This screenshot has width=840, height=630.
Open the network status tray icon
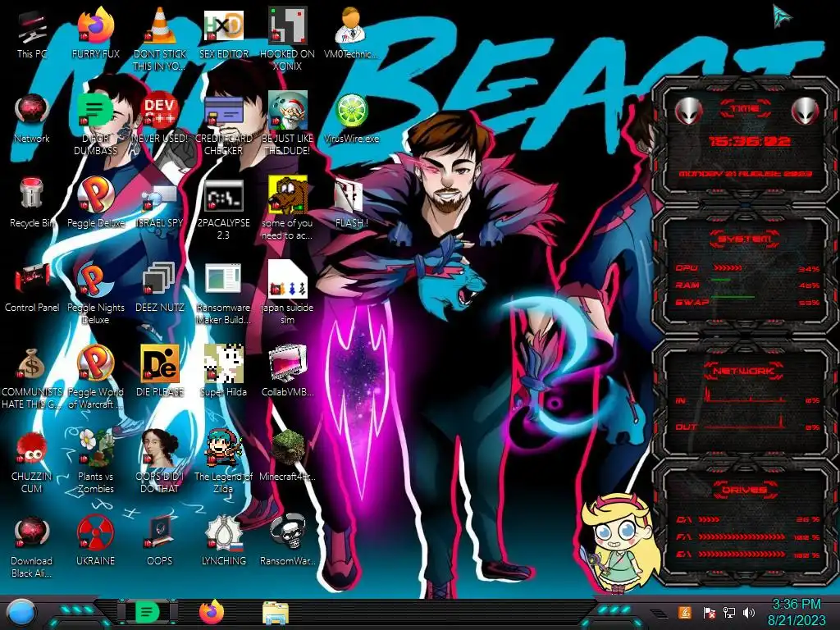tap(728, 612)
